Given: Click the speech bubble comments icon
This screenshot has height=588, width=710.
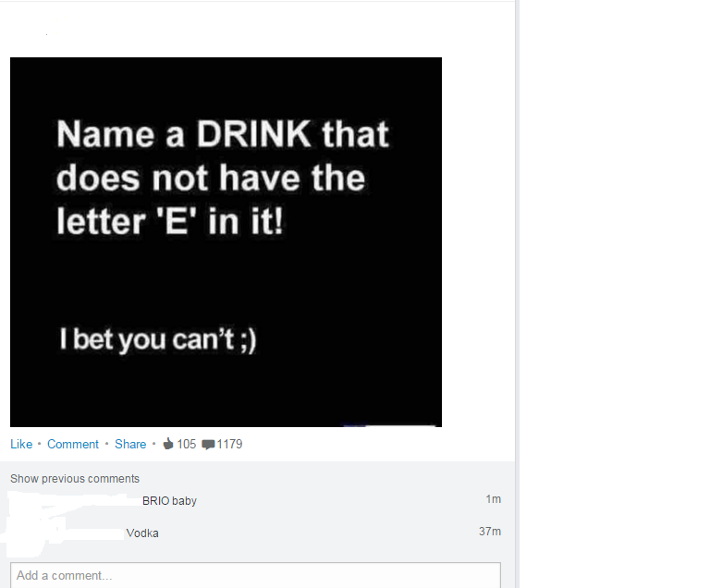Looking at the screenshot, I should click(x=208, y=445).
